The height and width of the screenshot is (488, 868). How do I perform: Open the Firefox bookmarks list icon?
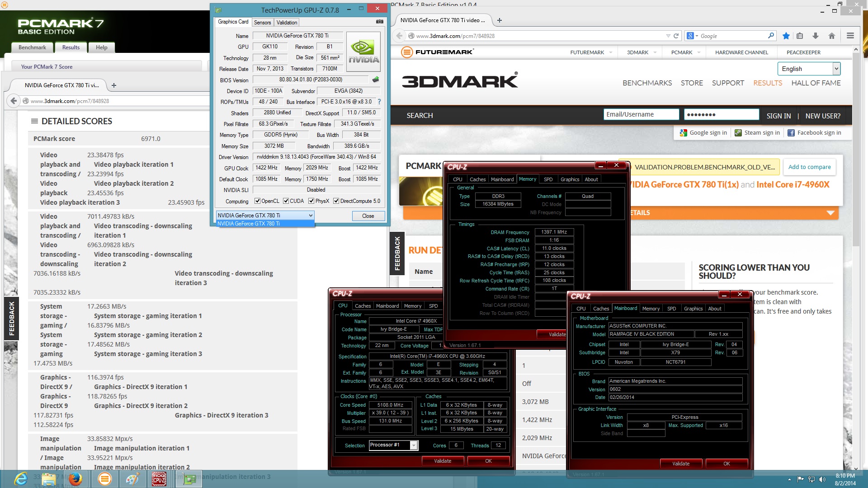pos(800,36)
